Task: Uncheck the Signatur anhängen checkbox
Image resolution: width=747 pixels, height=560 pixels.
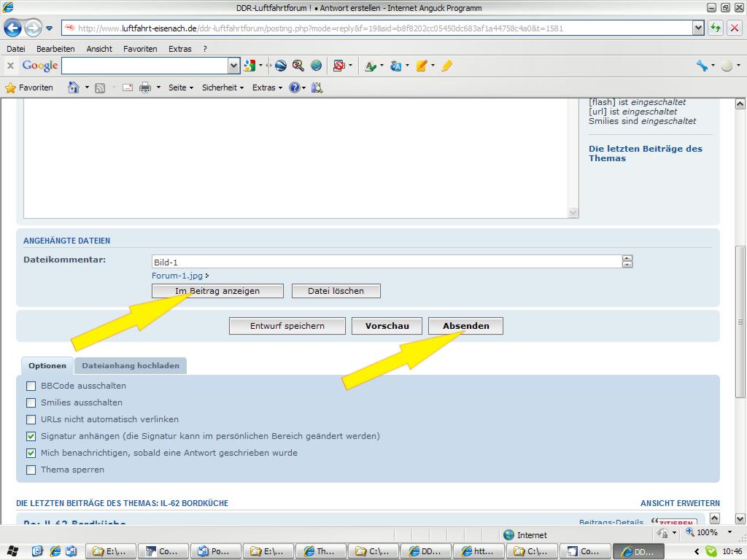Action: click(31, 436)
